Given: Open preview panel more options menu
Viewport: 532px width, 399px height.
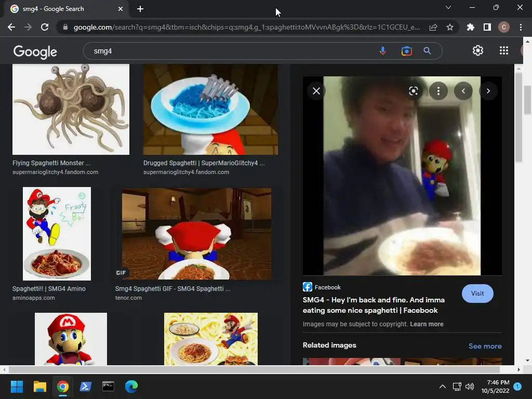Looking at the screenshot, I should [x=438, y=91].
